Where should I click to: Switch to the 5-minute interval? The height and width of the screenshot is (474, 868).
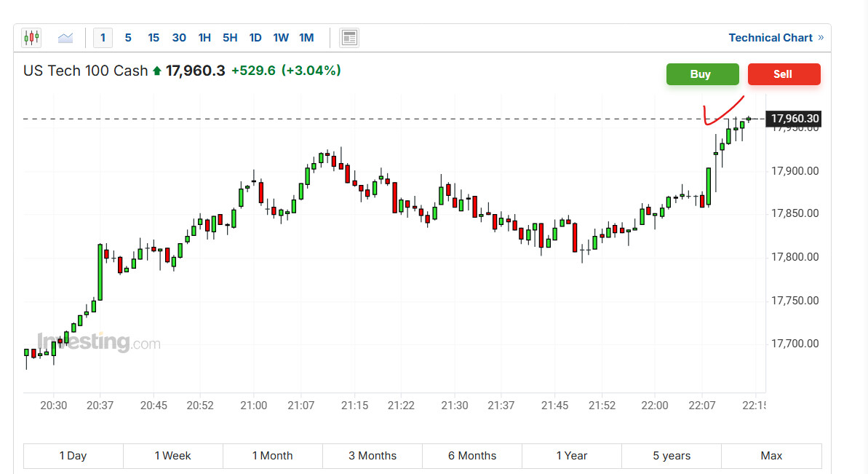(x=128, y=38)
